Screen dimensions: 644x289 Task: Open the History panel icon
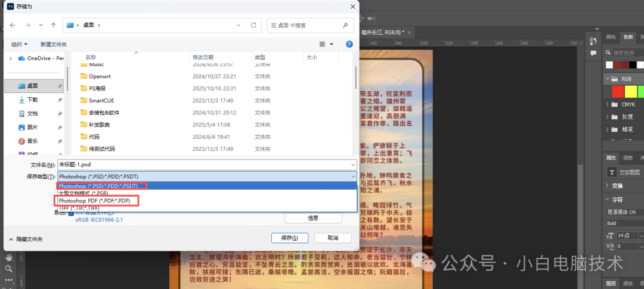coord(593,41)
